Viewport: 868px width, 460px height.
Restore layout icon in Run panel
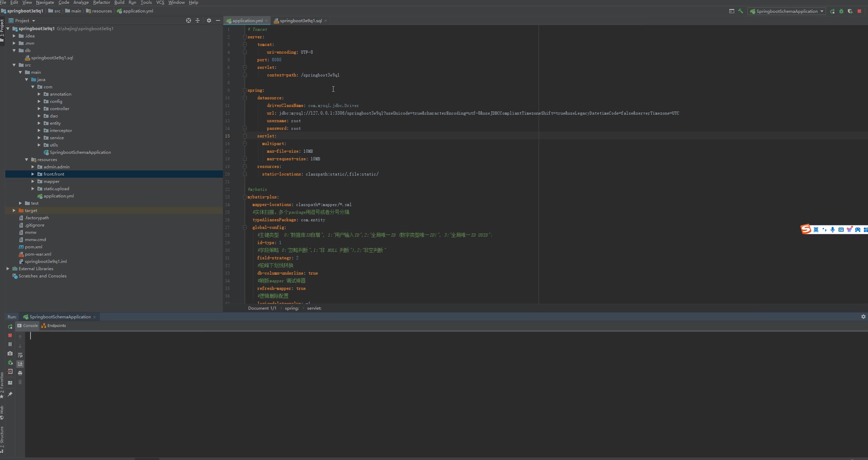(x=10, y=383)
